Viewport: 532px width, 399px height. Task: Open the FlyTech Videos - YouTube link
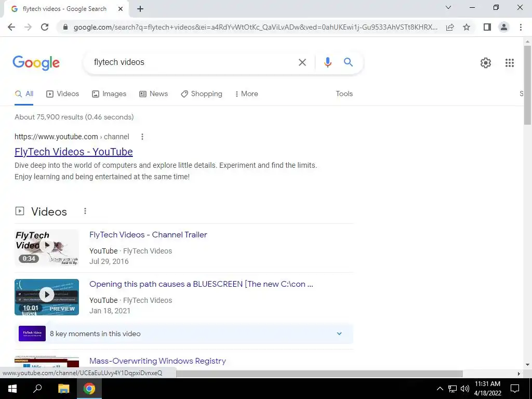pos(74,152)
